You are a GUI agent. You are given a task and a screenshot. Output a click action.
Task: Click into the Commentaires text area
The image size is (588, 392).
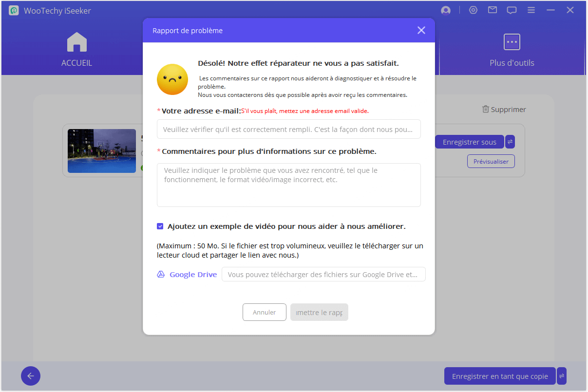pos(288,185)
